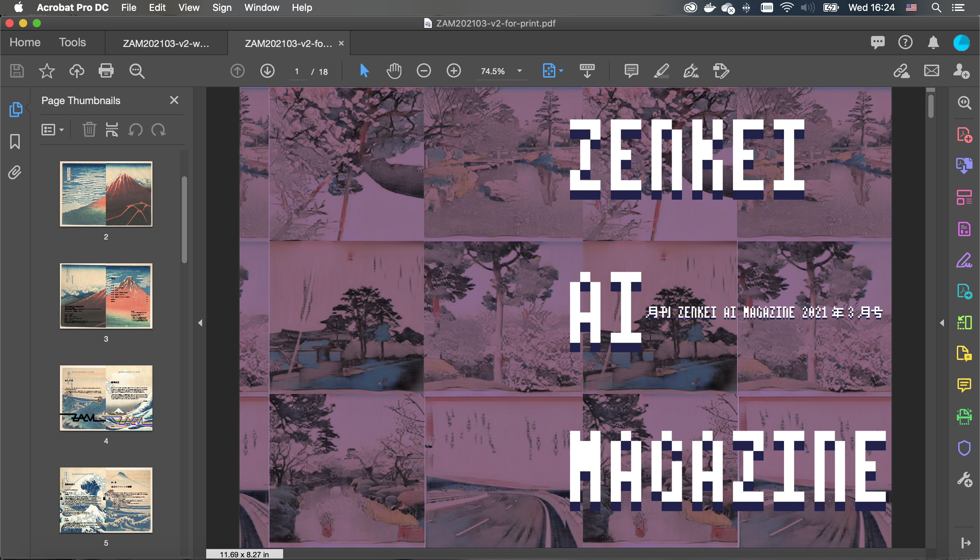
Task: Collapse the right tools pane arrow
Action: pyautogui.click(x=942, y=323)
